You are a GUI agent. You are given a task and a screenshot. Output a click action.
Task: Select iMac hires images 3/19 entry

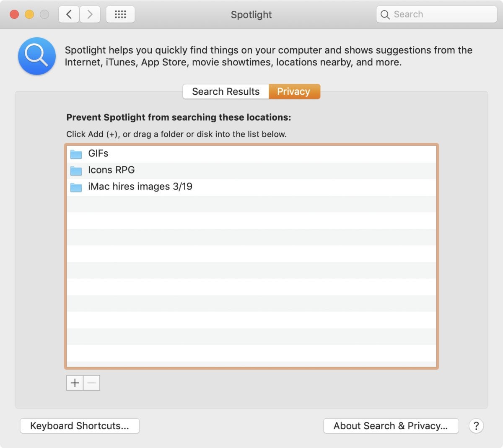pos(251,187)
